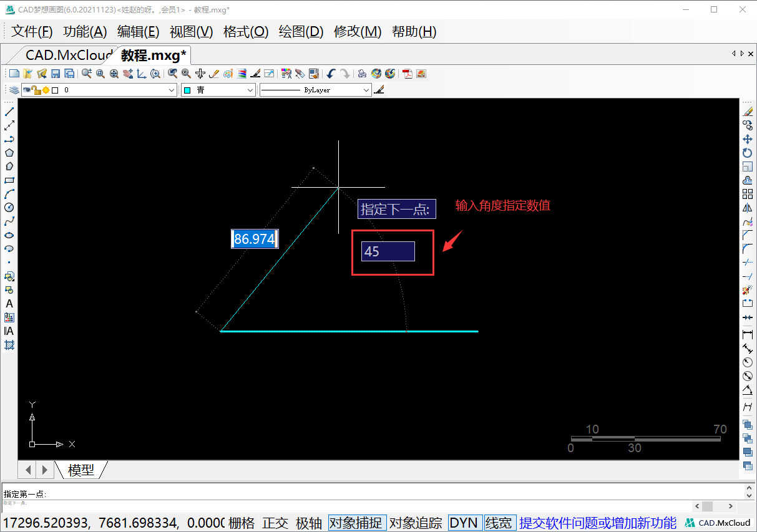Select the Circle drawing tool

(9, 208)
